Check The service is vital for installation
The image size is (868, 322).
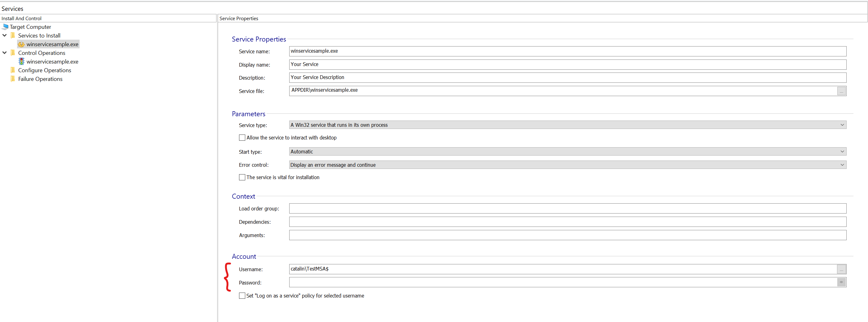coord(242,177)
